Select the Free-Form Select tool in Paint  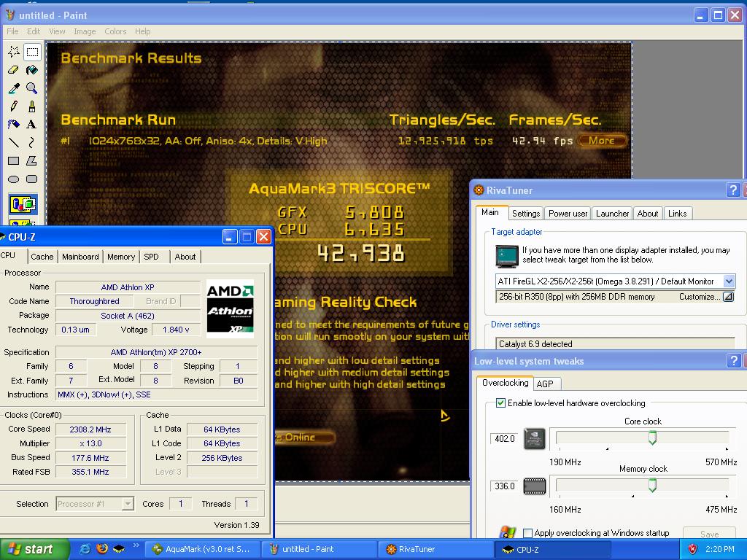point(14,52)
